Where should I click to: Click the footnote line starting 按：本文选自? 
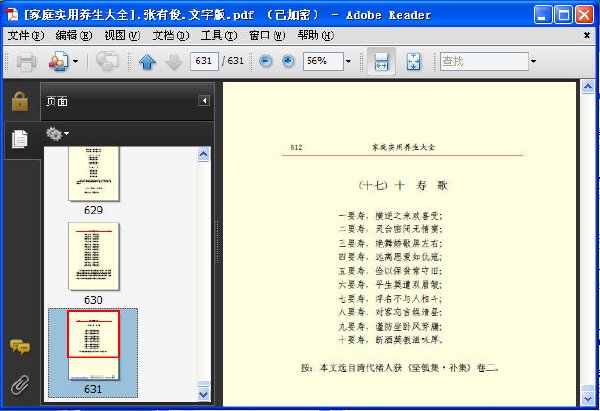(400, 368)
